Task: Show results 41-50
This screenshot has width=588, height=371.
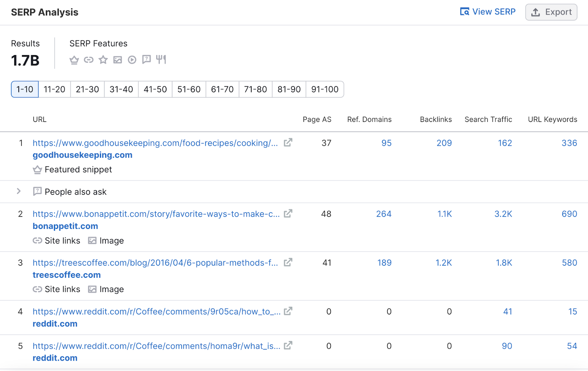Action: 155,89
